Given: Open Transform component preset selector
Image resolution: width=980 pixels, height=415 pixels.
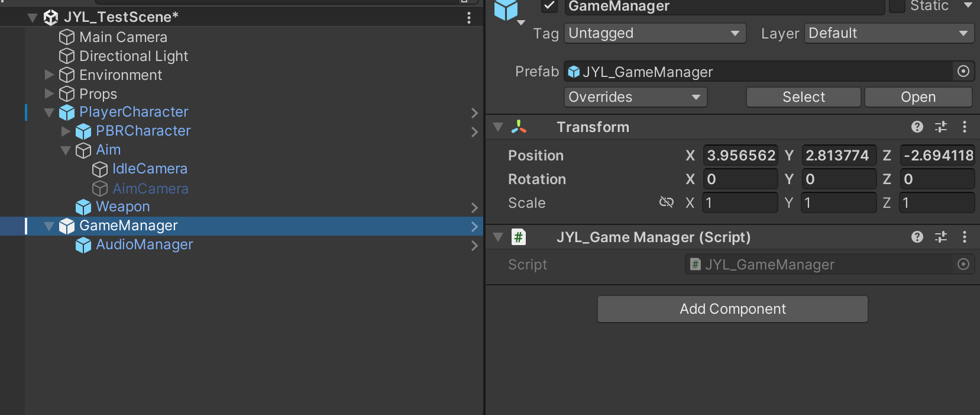Looking at the screenshot, I should [x=941, y=127].
